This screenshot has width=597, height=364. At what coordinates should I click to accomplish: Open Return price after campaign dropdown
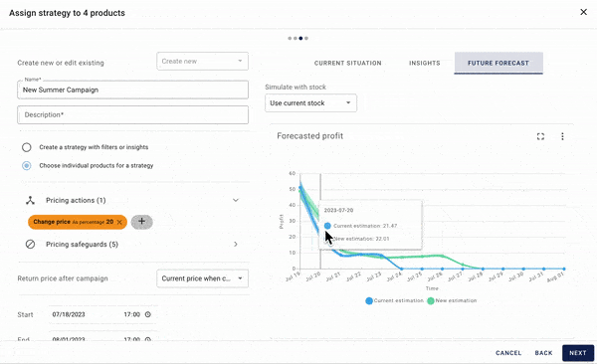tap(202, 278)
